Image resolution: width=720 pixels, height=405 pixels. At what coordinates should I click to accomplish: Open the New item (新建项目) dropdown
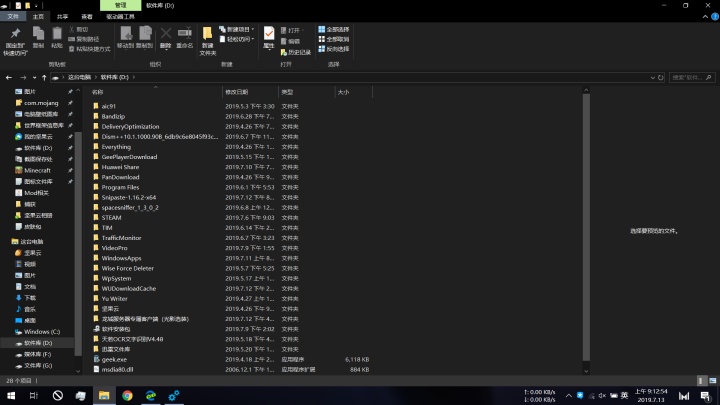coord(236,29)
